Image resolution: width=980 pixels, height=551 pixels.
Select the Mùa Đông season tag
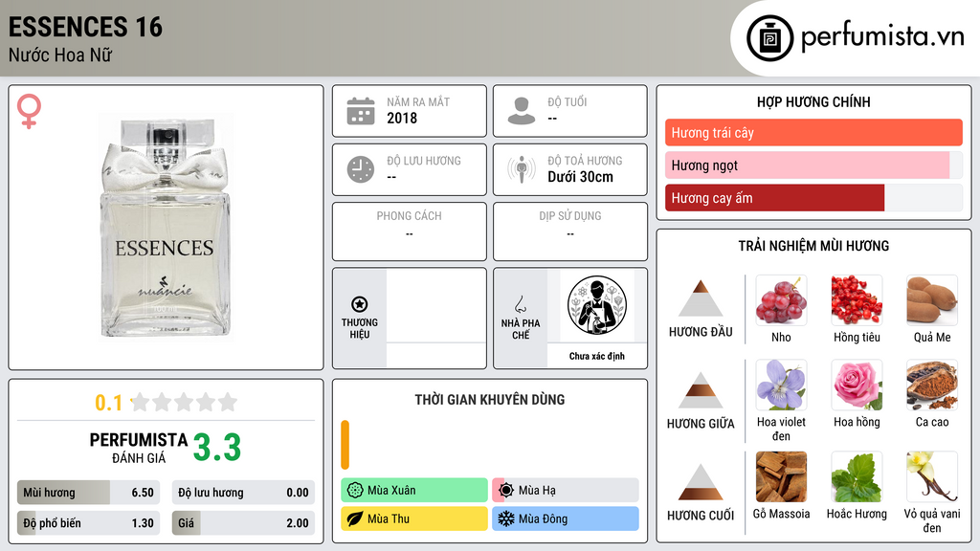pyautogui.click(x=566, y=518)
